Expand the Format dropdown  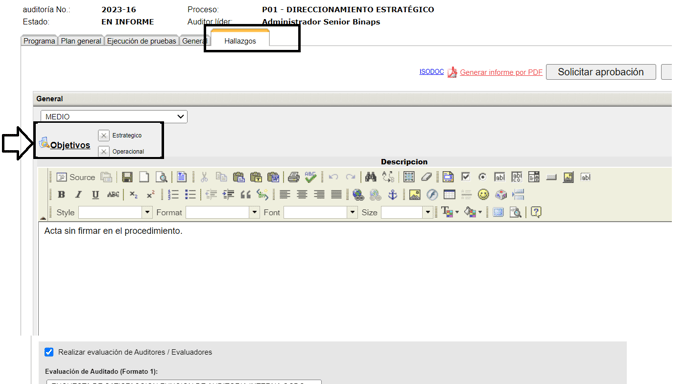[254, 212]
